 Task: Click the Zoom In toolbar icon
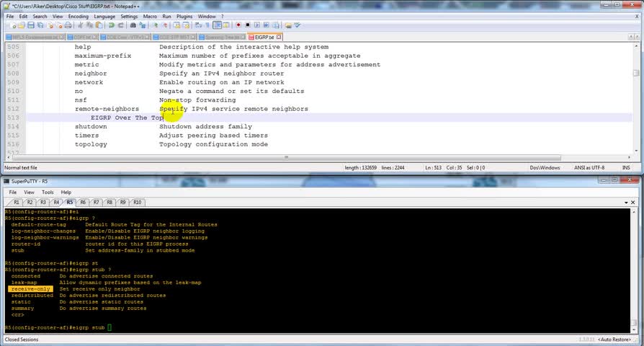click(156, 25)
